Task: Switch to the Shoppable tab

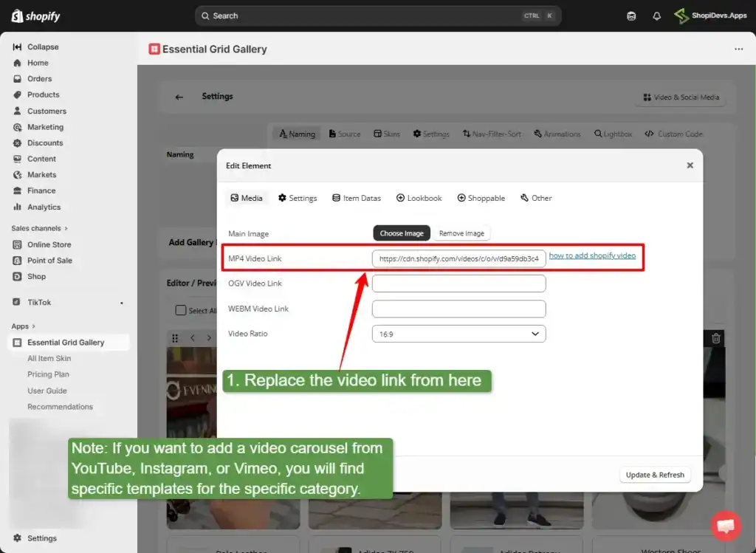Action: pos(481,198)
